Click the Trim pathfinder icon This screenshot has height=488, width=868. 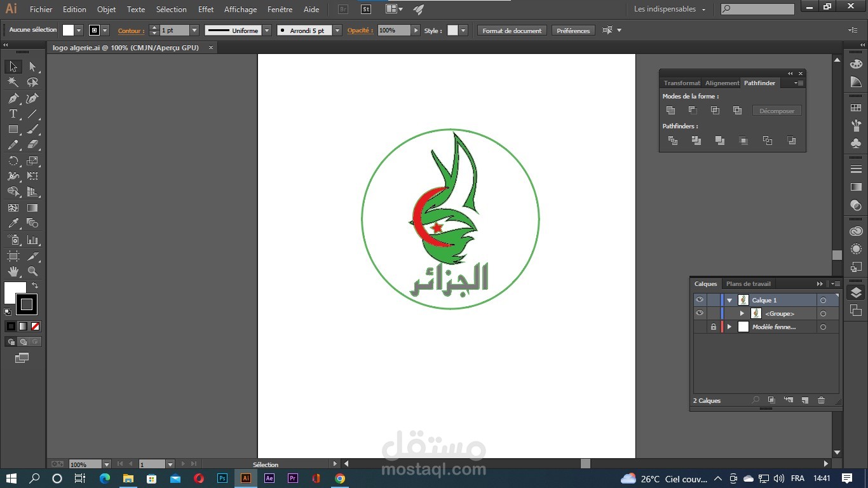point(696,140)
